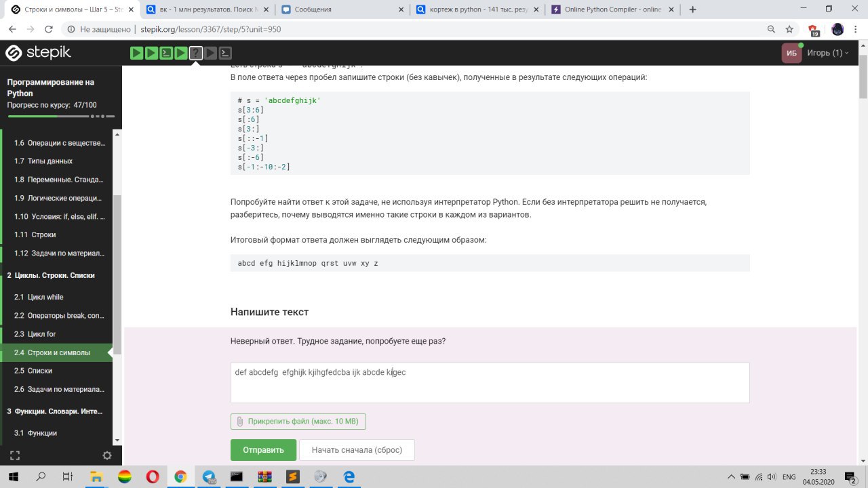Open the Игорь (1) account dropdown

click(827, 53)
